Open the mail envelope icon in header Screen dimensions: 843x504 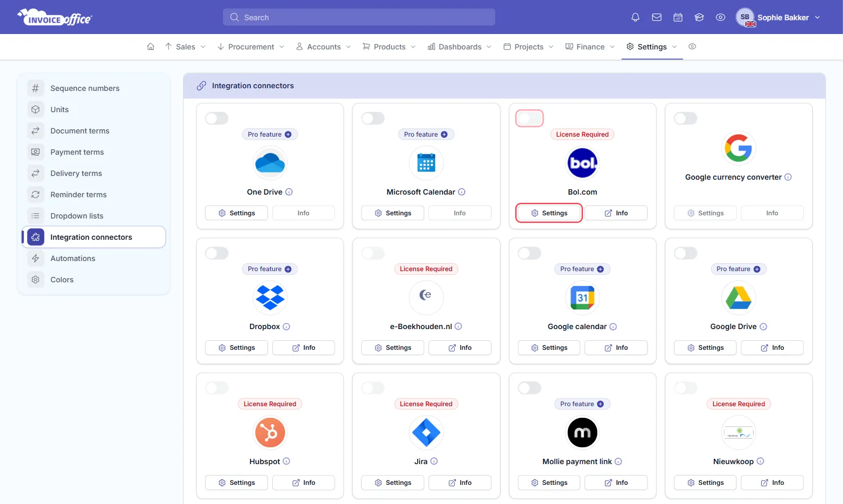[x=657, y=18]
